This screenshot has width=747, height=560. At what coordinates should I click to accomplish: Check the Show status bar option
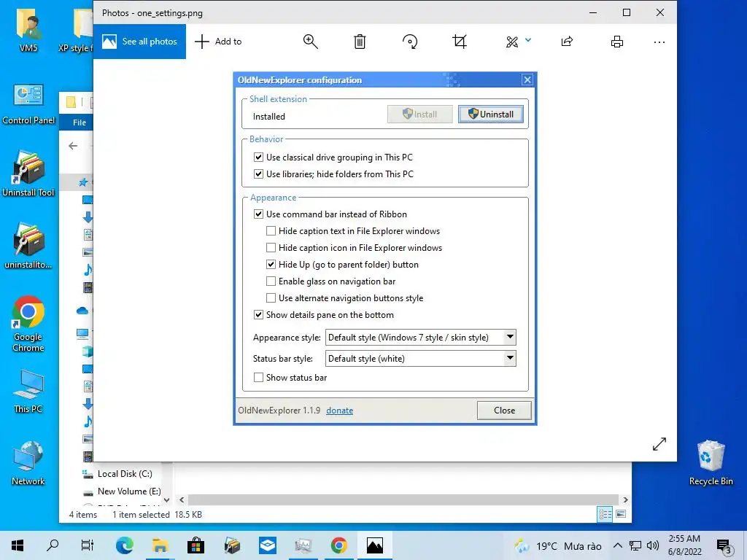(x=259, y=378)
